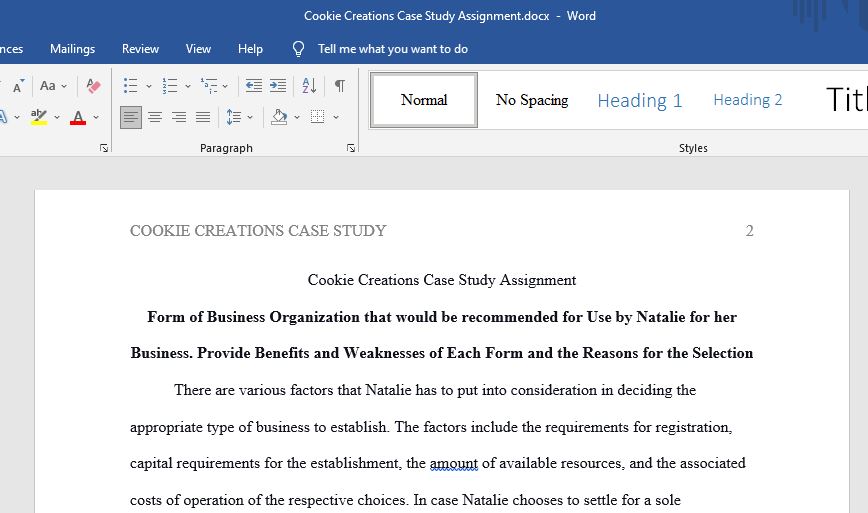Image resolution: width=868 pixels, height=513 pixels.
Task: Click the Tell me lightbulb icon
Action: click(298, 49)
